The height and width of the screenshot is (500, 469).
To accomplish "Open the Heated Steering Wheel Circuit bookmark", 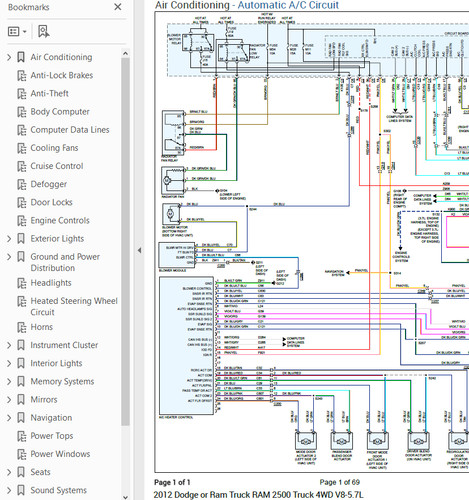I will pos(74,306).
